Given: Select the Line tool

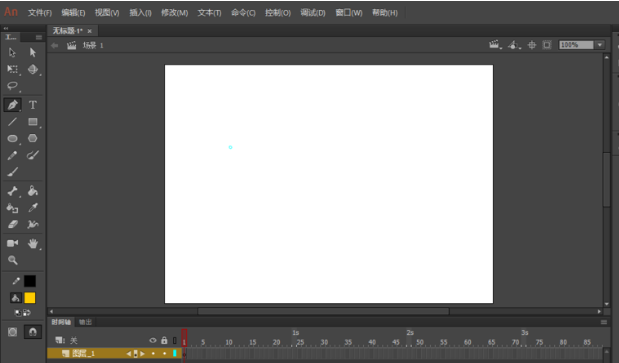Looking at the screenshot, I should pos(12,122).
